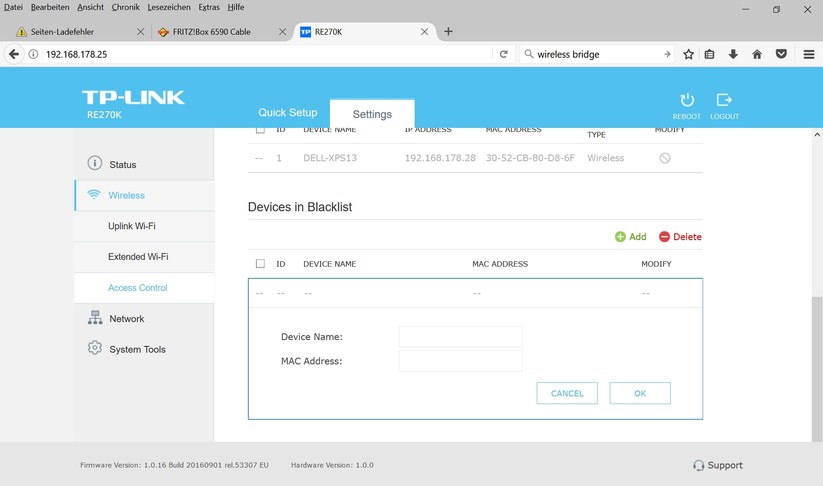Click the browser reload icon
The width and height of the screenshot is (823, 486).
pyautogui.click(x=504, y=54)
